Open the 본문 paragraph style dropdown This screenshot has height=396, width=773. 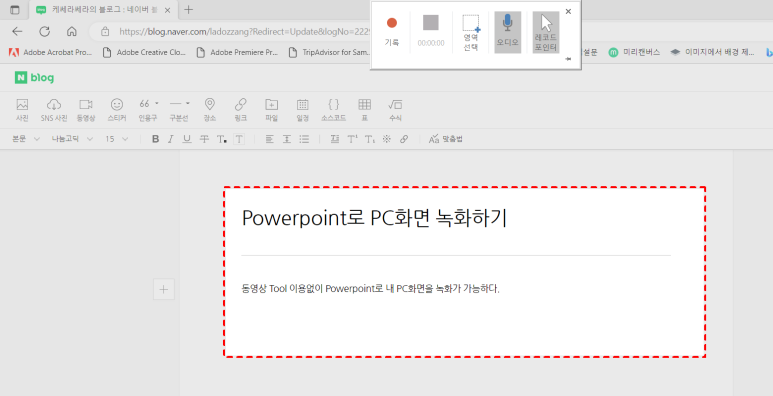(26, 139)
